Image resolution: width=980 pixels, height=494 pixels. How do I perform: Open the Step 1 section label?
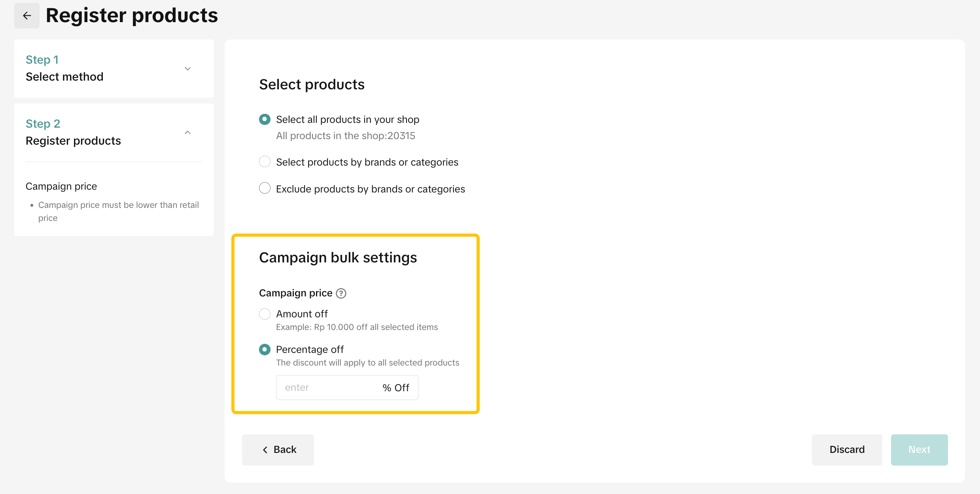pos(42,60)
